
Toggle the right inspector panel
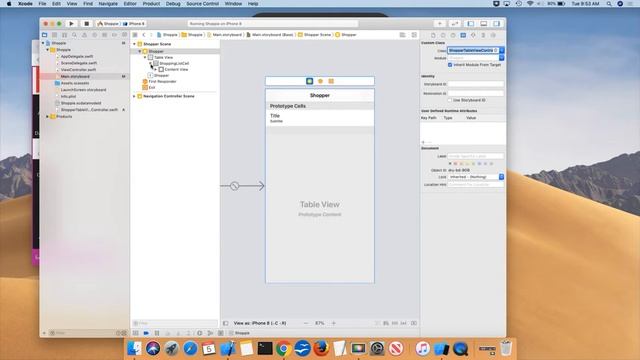click(497, 24)
